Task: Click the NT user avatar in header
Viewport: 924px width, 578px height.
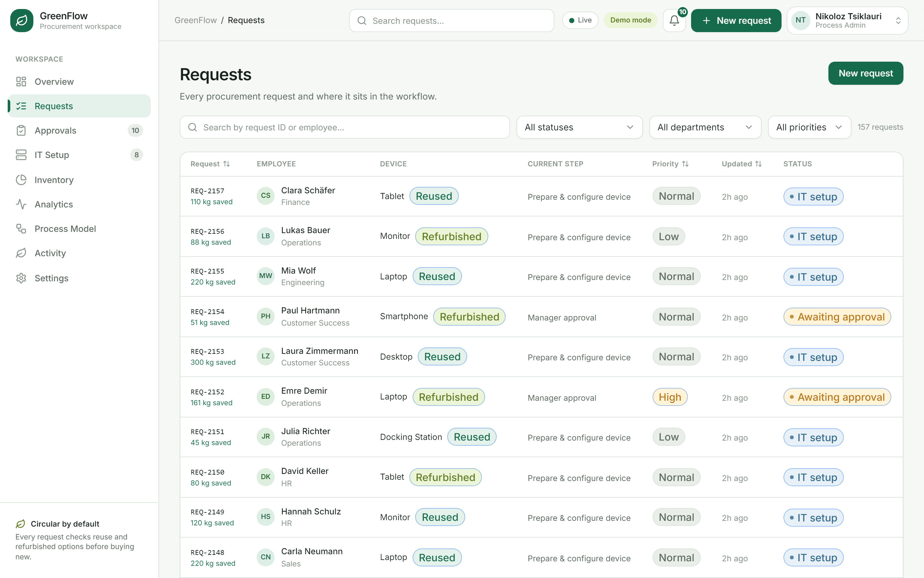Action: [x=801, y=20]
